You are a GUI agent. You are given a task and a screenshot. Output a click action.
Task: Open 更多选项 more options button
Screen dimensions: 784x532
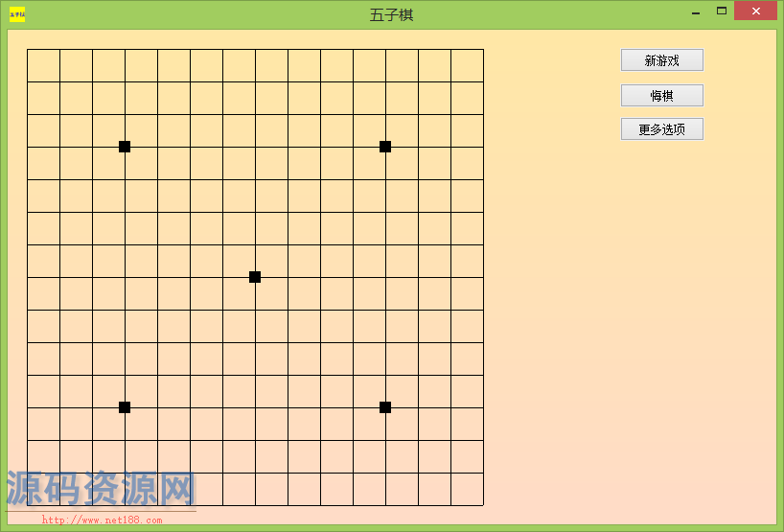pyautogui.click(x=662, y=129)
